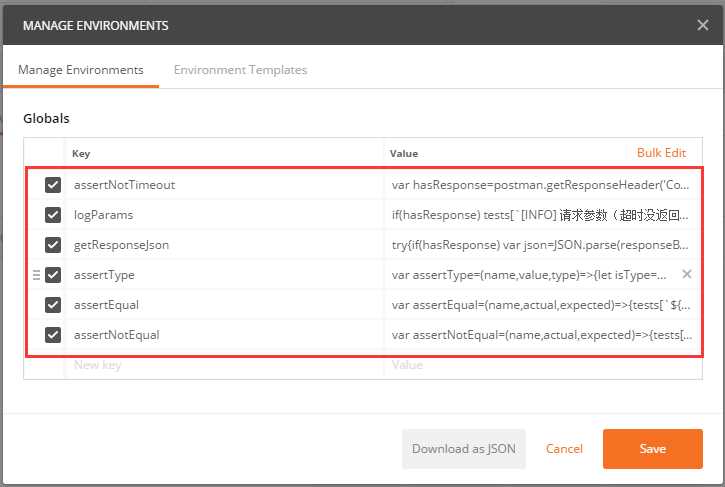Close the Manage Environments dialog
Image resolution: width=725 pixels, height=487 pixels.
tap(702, 25)
